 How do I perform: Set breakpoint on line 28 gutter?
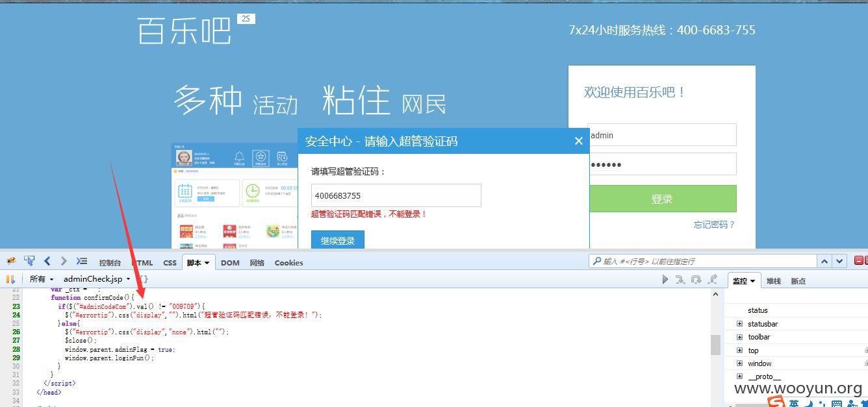point(16,349)
